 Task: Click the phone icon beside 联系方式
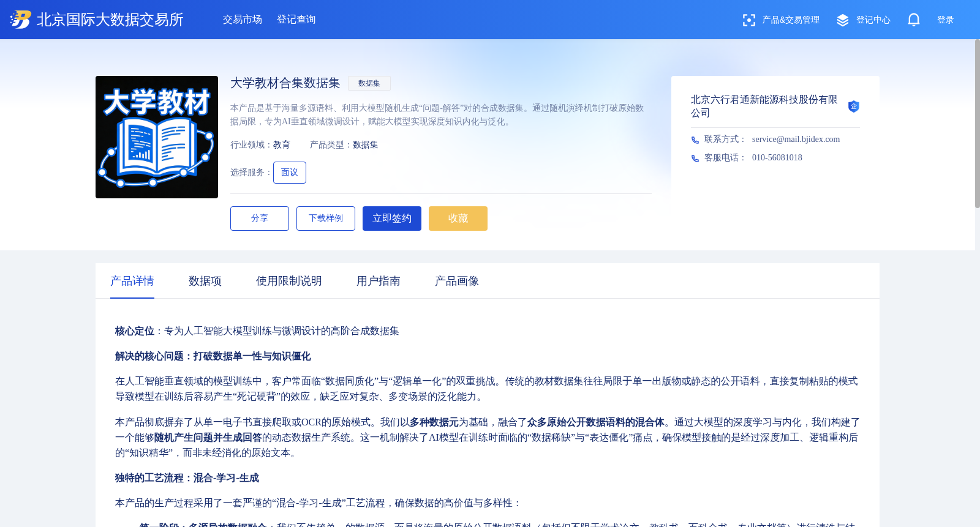(695, 140)
